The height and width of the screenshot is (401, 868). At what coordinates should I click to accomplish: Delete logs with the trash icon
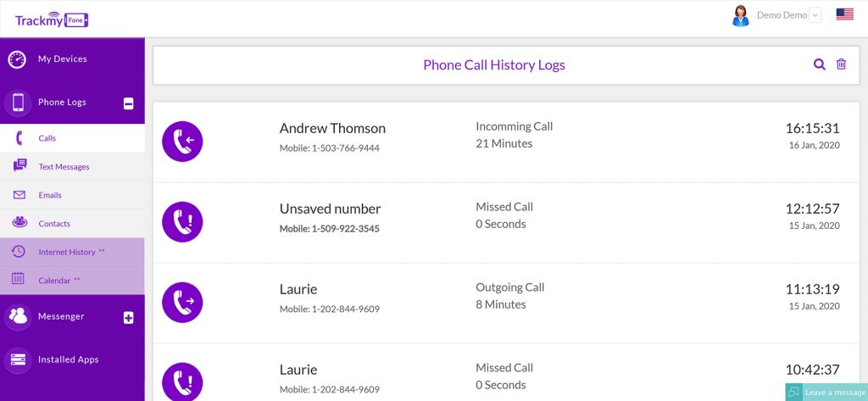[x=841, y=64]
